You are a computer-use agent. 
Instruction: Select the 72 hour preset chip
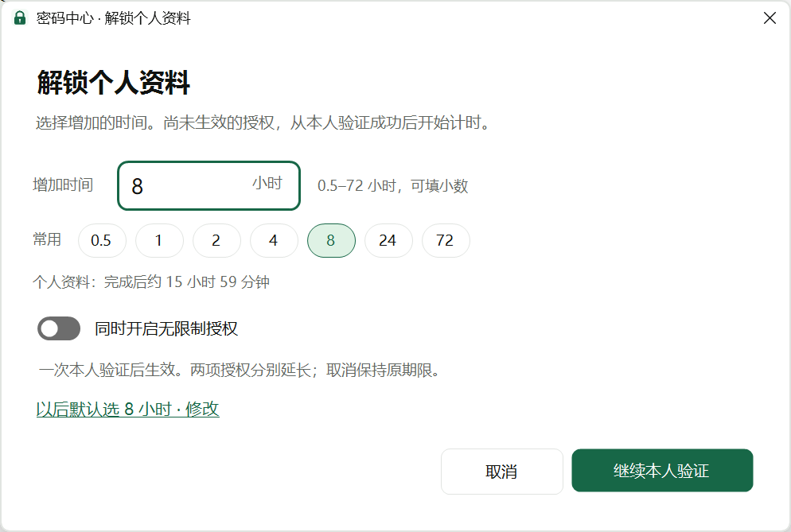446,240
